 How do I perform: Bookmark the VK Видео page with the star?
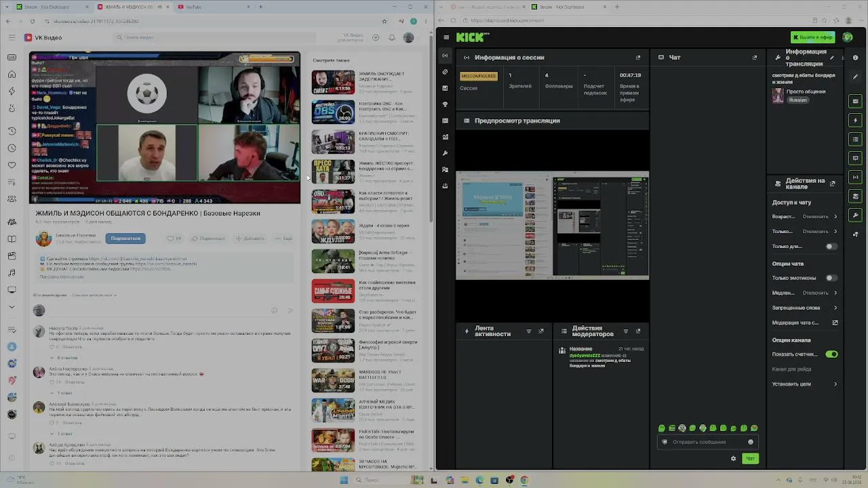click(x=384, y=21)
